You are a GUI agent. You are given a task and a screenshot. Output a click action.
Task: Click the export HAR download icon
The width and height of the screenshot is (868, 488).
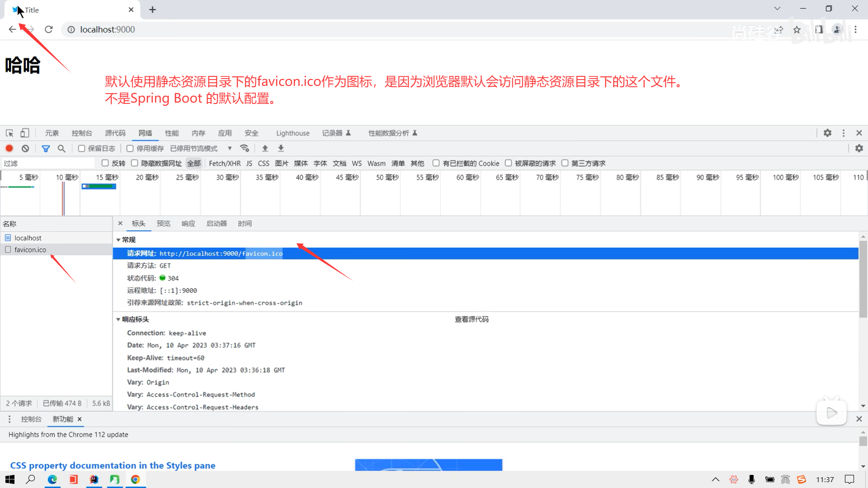tap(281, 148)
